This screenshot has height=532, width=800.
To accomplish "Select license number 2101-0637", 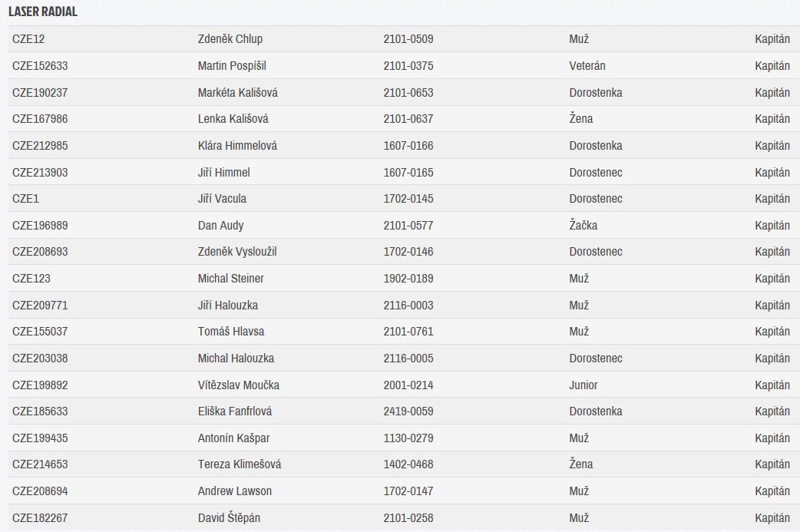I will pyautogui.click(x=408, y=119).
